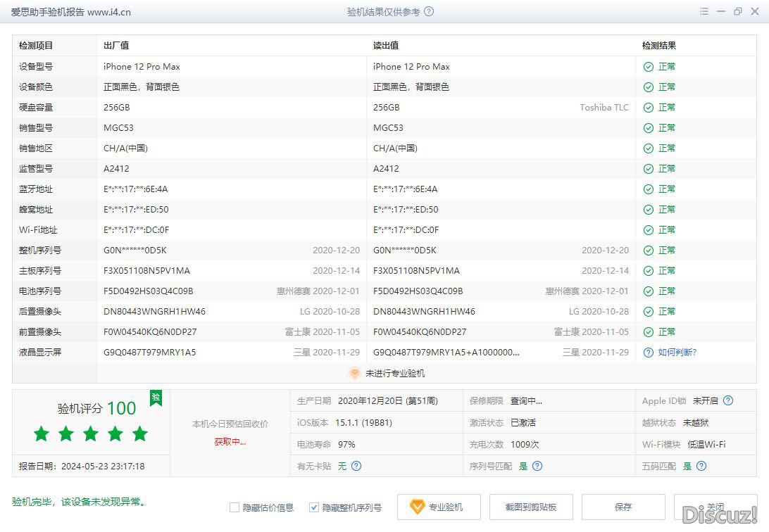769x532 pixels.
Task: Click factory serial F3X051108N5PV1MA
Action: pos(146,271)
